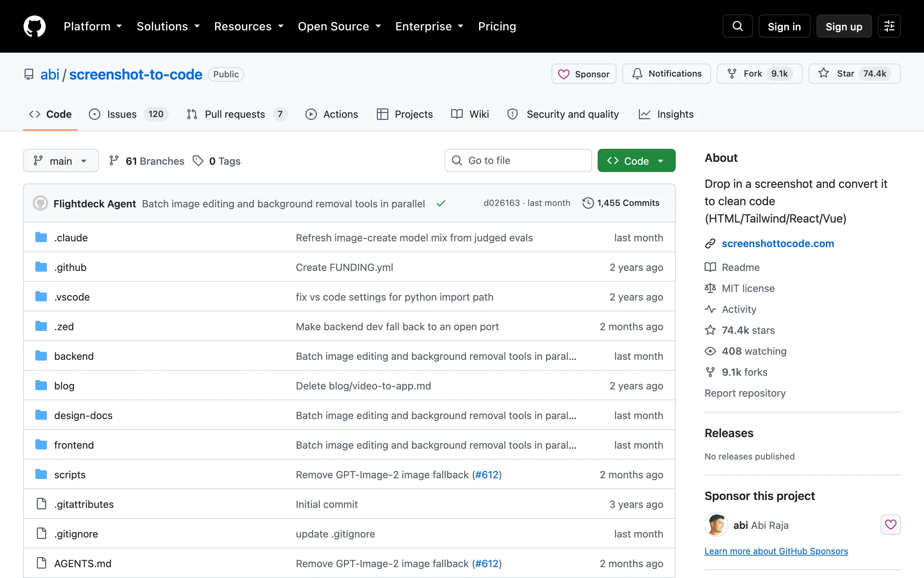Viewport: 924px width, 578px height.
Task: Click the repository icon beside abi
Action: click(29, 74)
